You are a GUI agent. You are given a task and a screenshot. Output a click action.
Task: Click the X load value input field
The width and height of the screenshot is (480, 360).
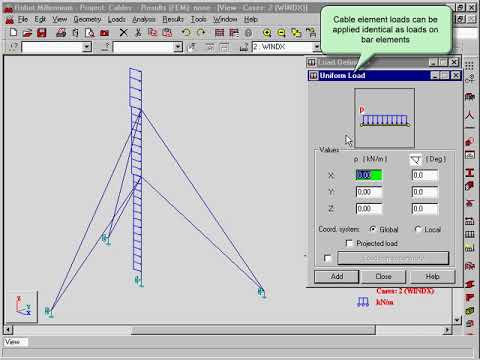coord(369,175)
